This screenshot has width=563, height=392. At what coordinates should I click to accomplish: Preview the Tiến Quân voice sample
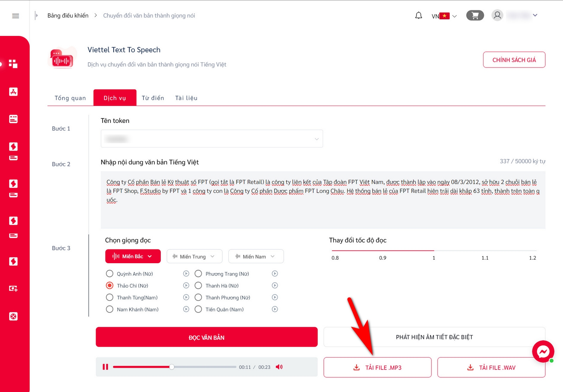(x=275, y=309)
